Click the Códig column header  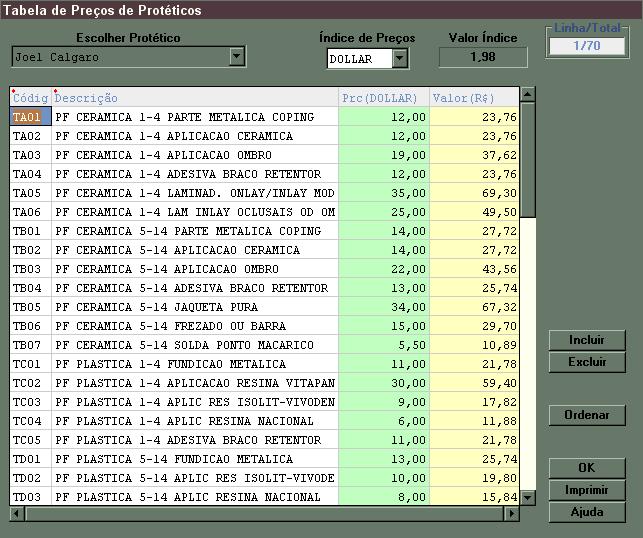(31, 98)
